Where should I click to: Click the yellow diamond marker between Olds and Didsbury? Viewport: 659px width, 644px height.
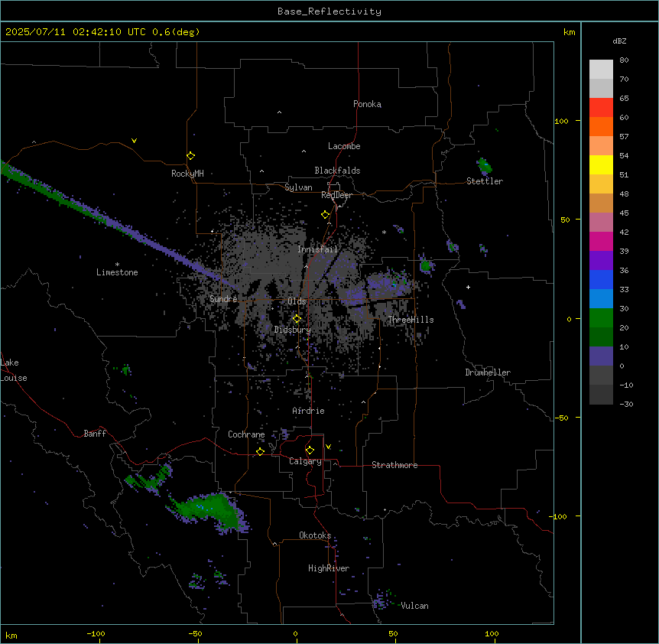coord(297,319)
